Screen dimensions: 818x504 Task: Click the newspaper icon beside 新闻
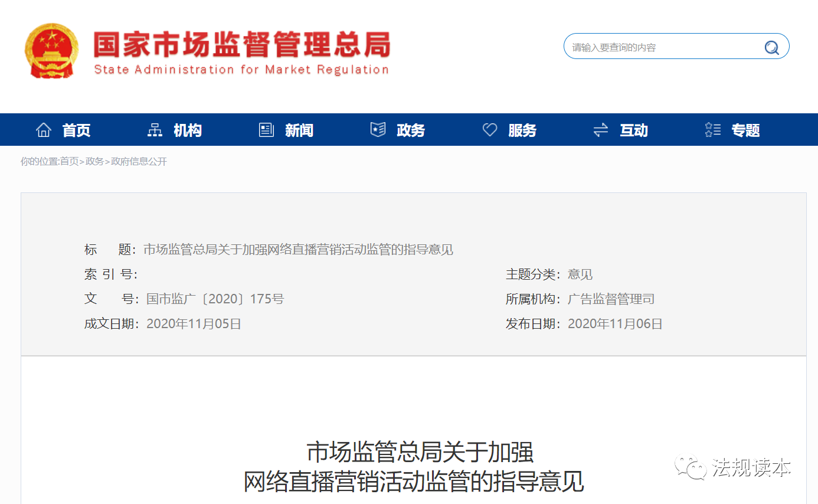(x=266, y=130)
